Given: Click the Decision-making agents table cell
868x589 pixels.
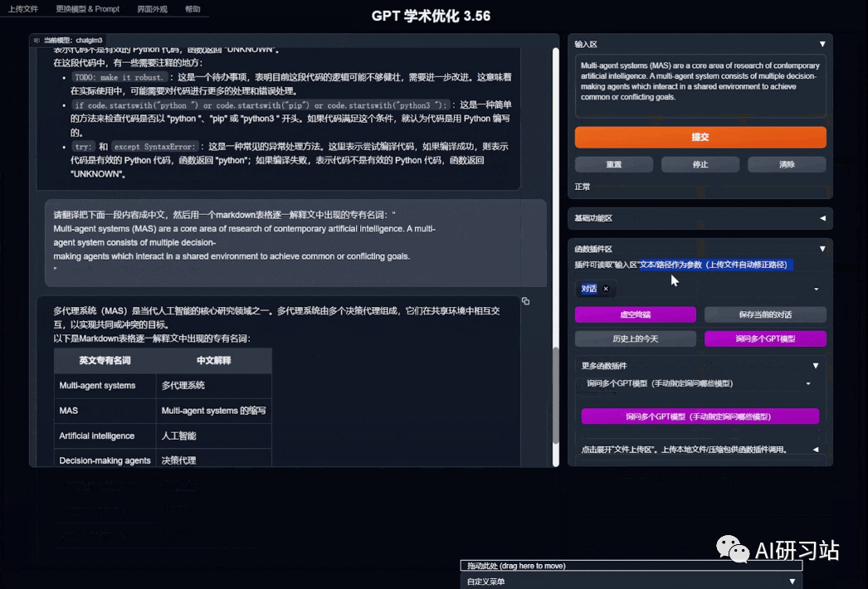Looking at the screenshot, I should 105,460.
